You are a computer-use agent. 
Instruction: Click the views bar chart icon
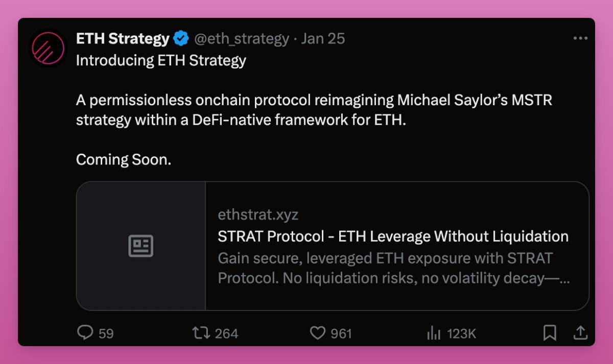434,333
